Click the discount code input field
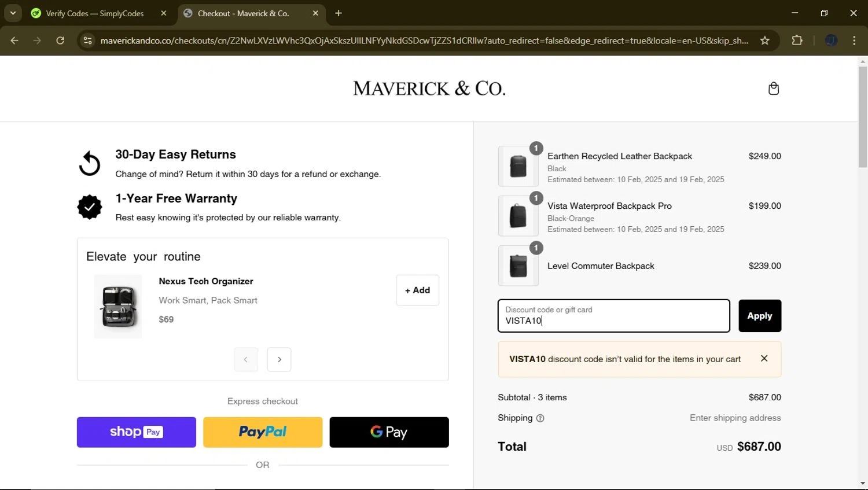 (x=614, y=316)
